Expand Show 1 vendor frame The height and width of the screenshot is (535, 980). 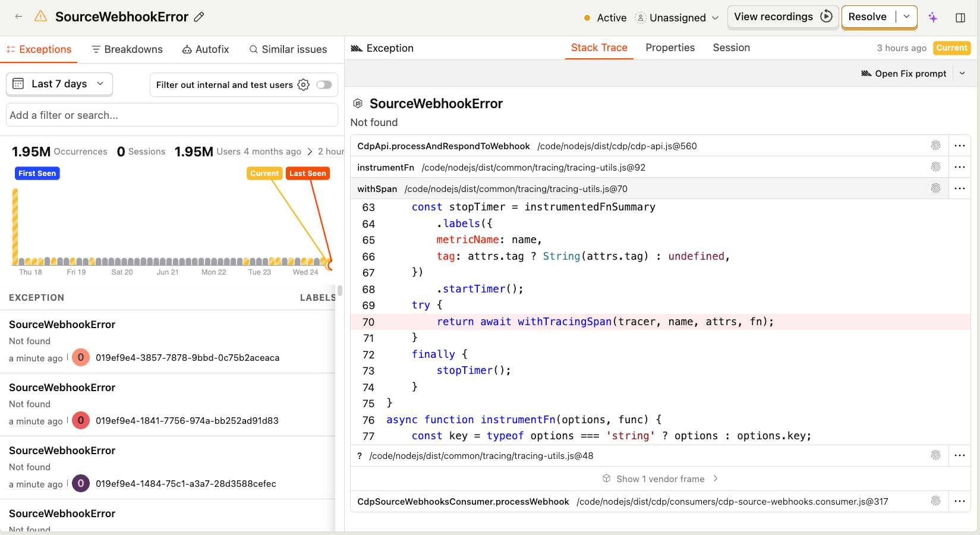(660, 479)
